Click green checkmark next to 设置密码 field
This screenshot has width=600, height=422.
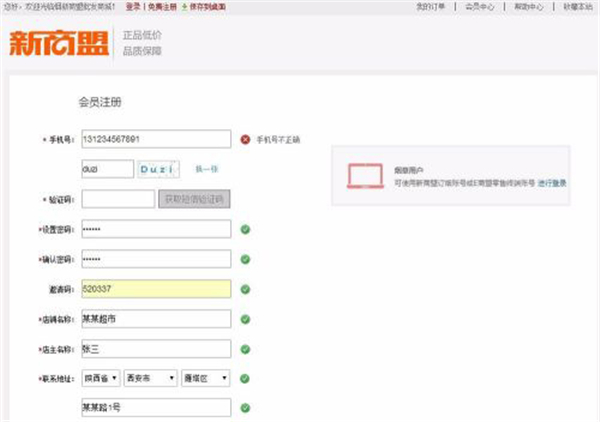tap(245, 229)
